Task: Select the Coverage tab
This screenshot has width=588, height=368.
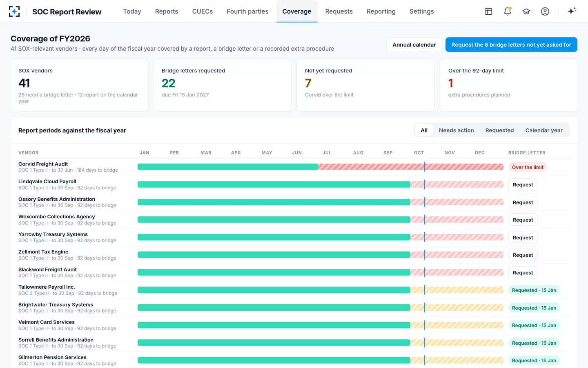Action: tap(297, 11)
